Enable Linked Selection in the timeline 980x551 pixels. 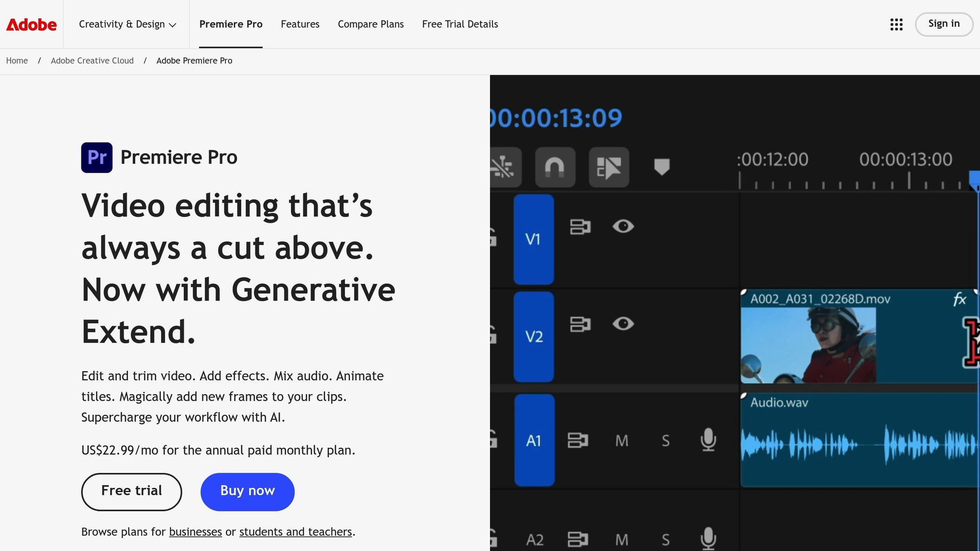[609, 167]
